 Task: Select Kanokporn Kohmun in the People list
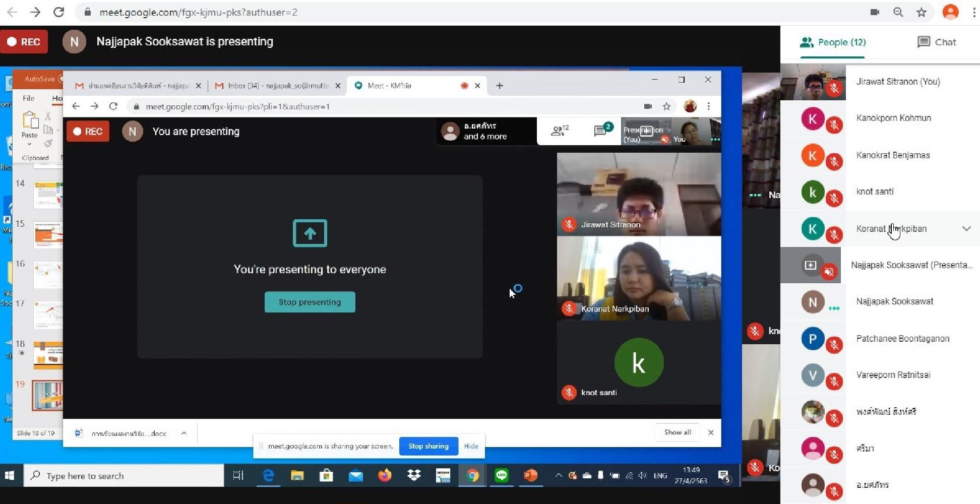[880, 118]
